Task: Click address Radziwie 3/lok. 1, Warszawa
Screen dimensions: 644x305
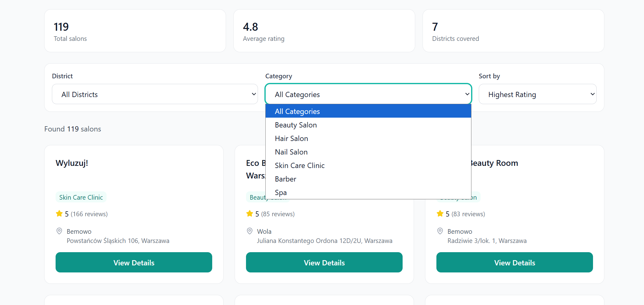Action: click(x=487, y=241)
